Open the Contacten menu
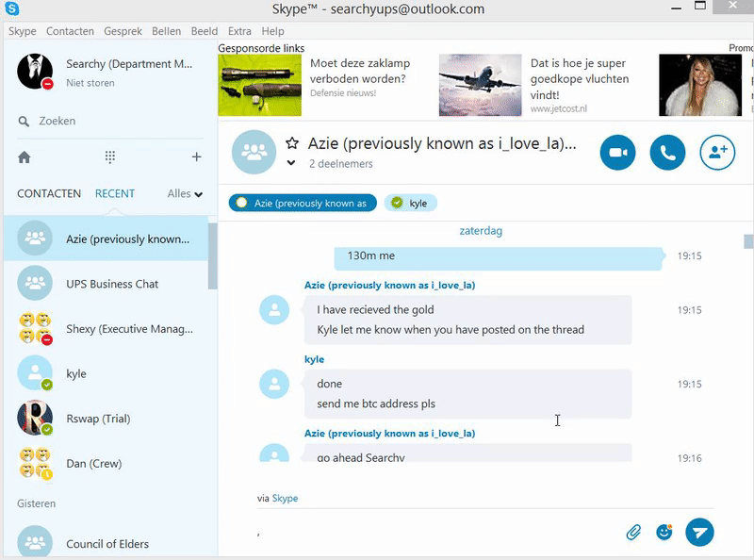This screenshot has width=754, height=560. pos(70,31)
